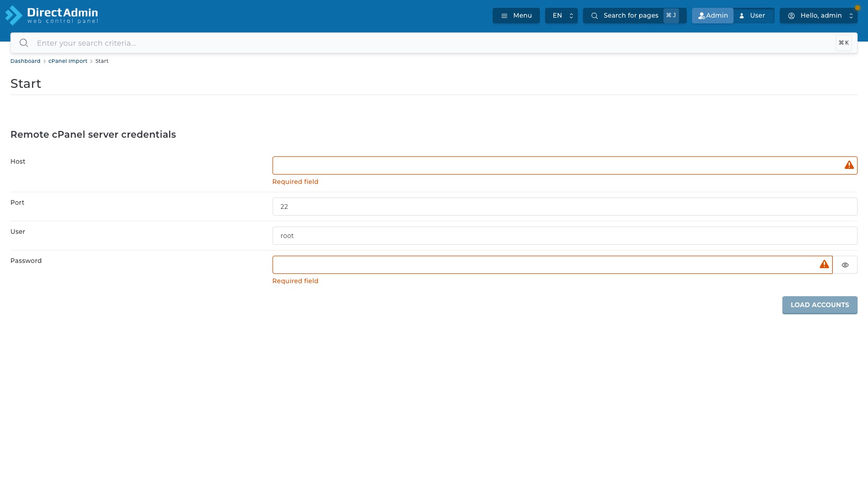Click the ⌘K shortcut badge
Screen dimensions: 868x489
(844, 43)
